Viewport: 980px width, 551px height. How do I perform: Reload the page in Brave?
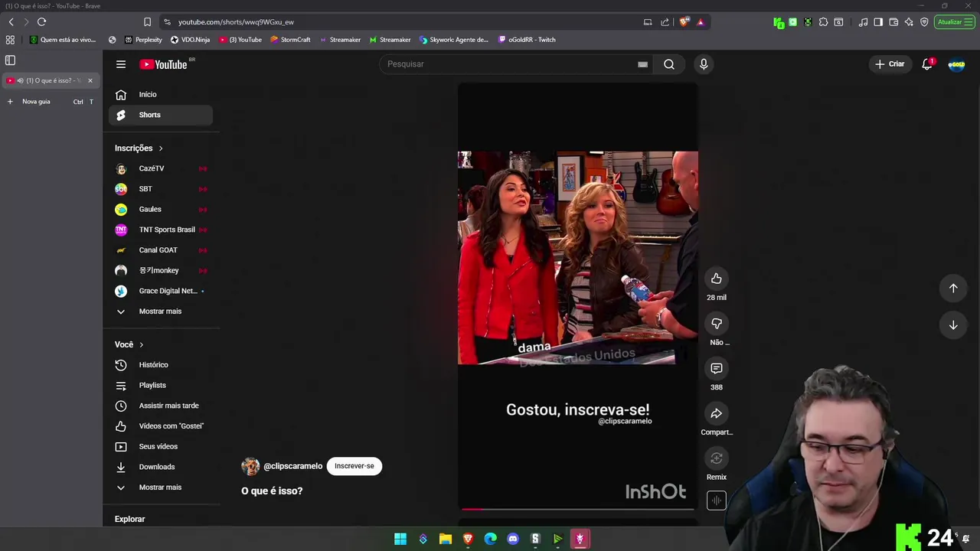41,22
